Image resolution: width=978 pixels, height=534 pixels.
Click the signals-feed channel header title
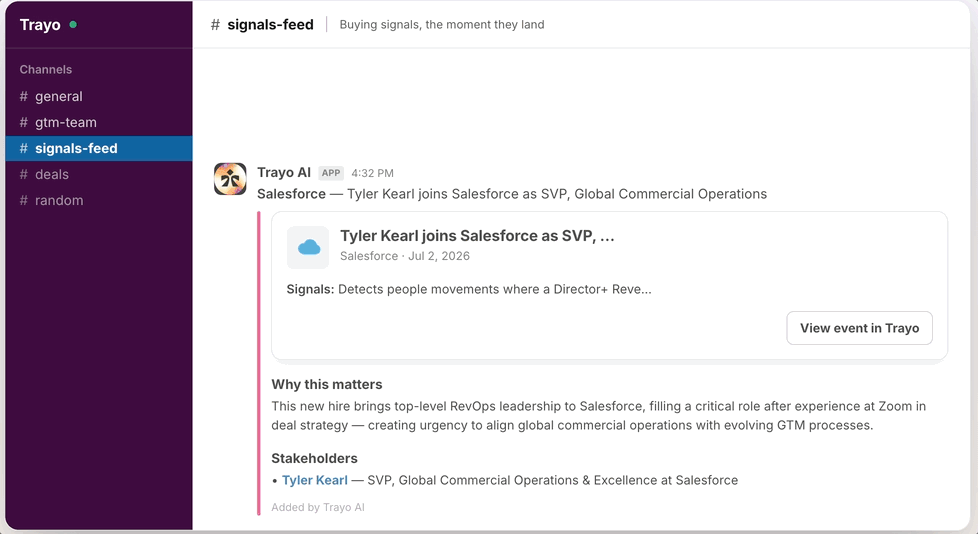tap(270, 25)
